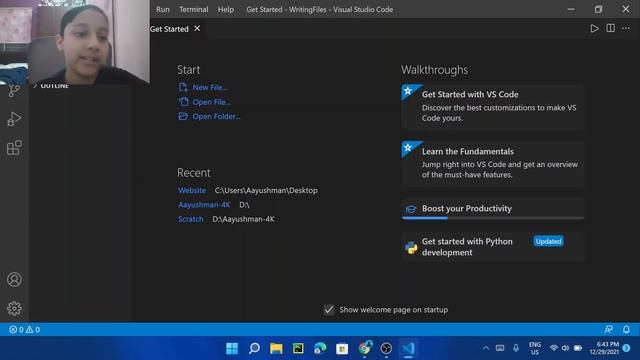
Task: Click the Open Folder... link
Action: click(216, 116)
